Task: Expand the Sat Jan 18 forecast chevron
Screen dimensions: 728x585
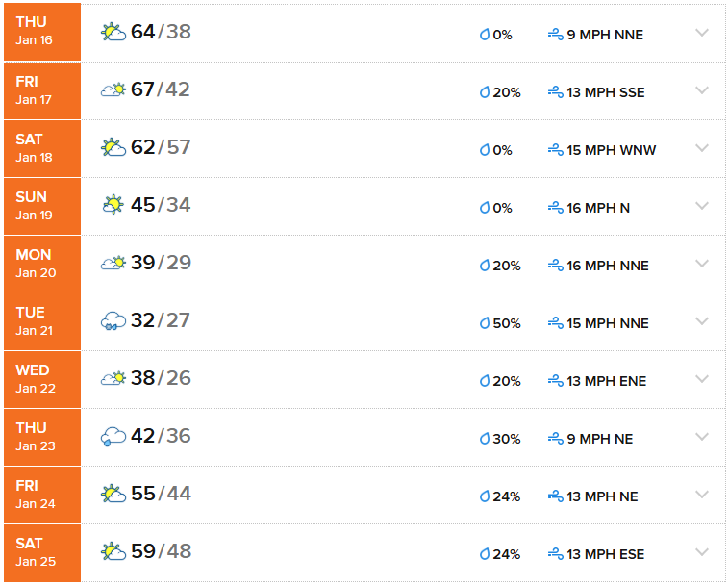Action: [701, 148]
